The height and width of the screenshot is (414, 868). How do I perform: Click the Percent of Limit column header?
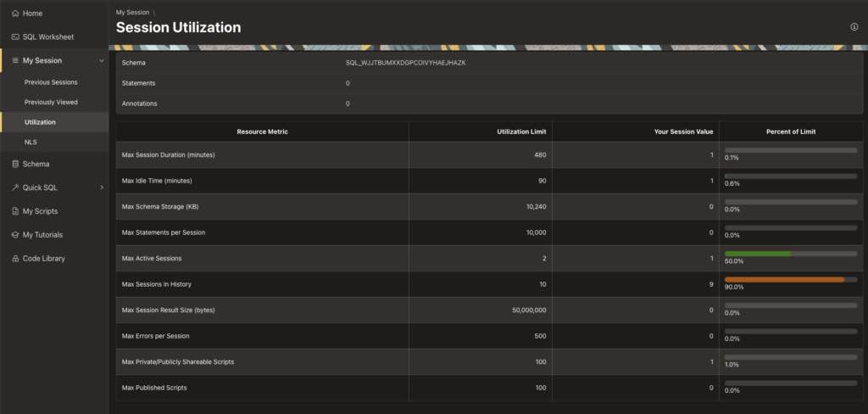tap(791, 131)
